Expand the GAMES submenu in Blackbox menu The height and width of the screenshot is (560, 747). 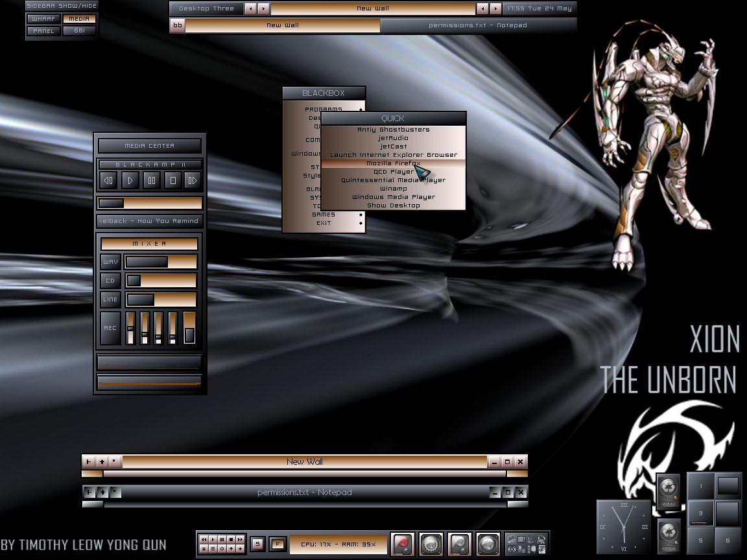(324, 215)
